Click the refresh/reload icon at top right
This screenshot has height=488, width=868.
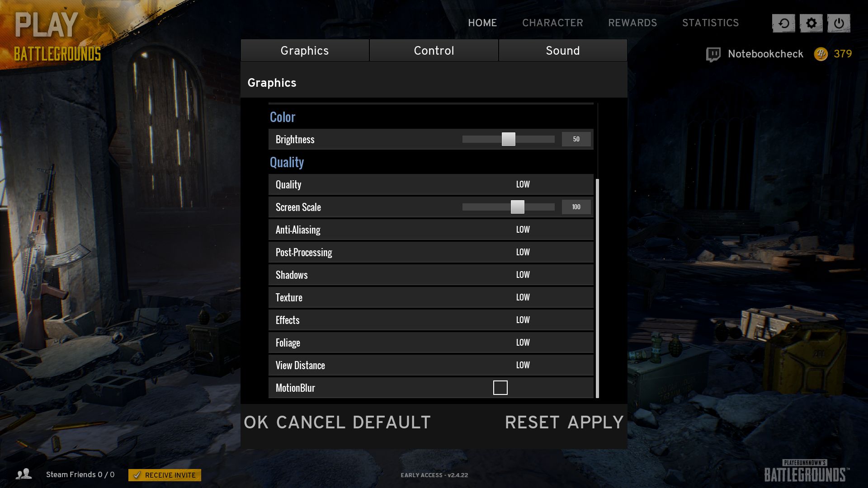pyautogui.click(x=783, y=23)
